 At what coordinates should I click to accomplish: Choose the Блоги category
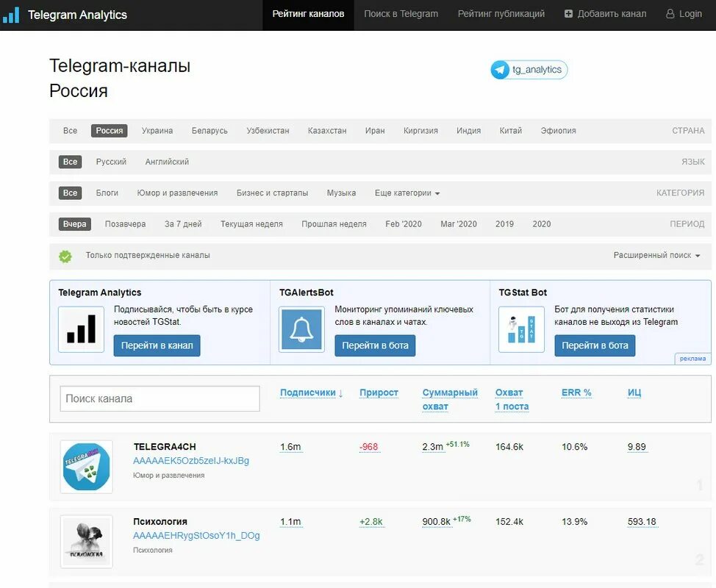pyautogui.click(x=107, y=193)
